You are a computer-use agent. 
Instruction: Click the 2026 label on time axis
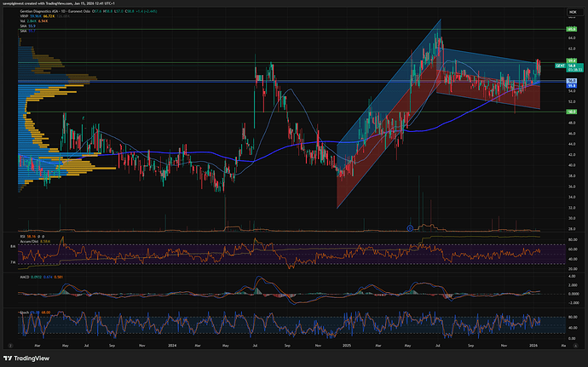tap(533, 344)
